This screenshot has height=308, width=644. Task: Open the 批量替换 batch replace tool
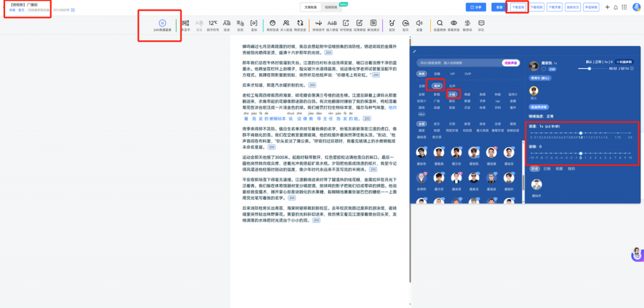click(x=440, y=25)
